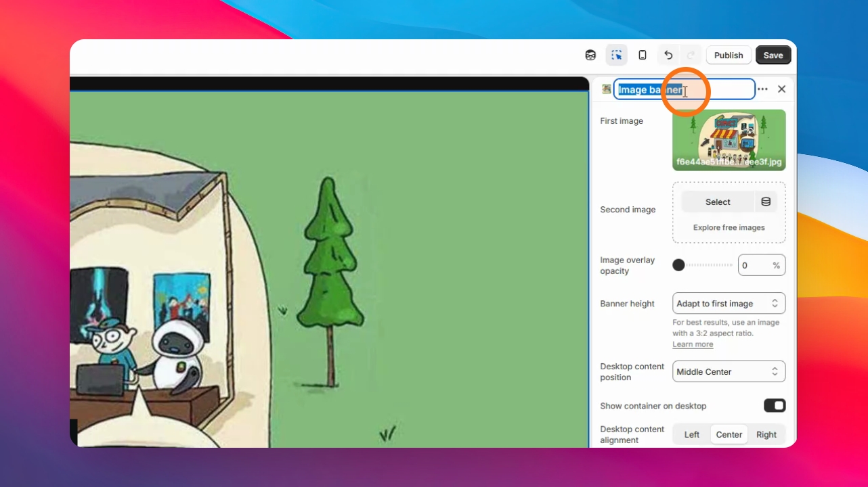Click the Save button

pyautogui.click(x=773, y=55)
